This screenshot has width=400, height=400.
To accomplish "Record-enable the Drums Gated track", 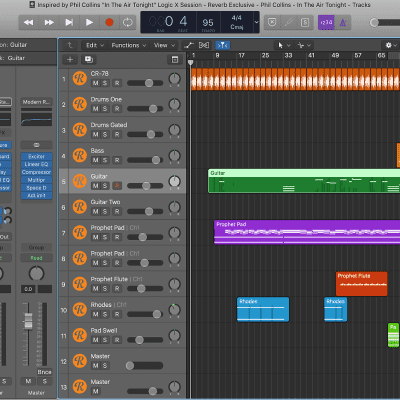I will point(117,134).
